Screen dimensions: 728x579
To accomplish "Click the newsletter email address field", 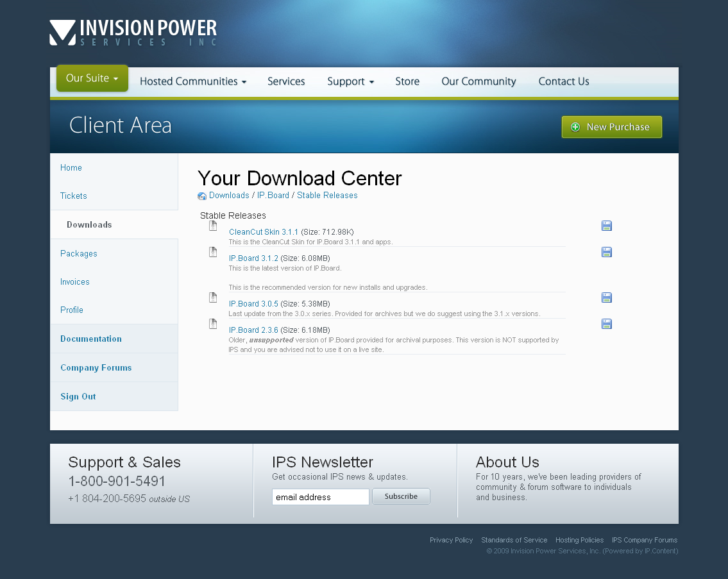I will pos(320,497).
